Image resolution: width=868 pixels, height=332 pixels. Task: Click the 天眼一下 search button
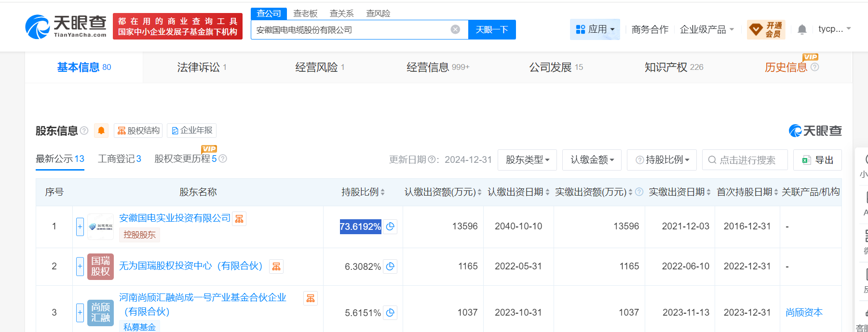pos(492,29)
